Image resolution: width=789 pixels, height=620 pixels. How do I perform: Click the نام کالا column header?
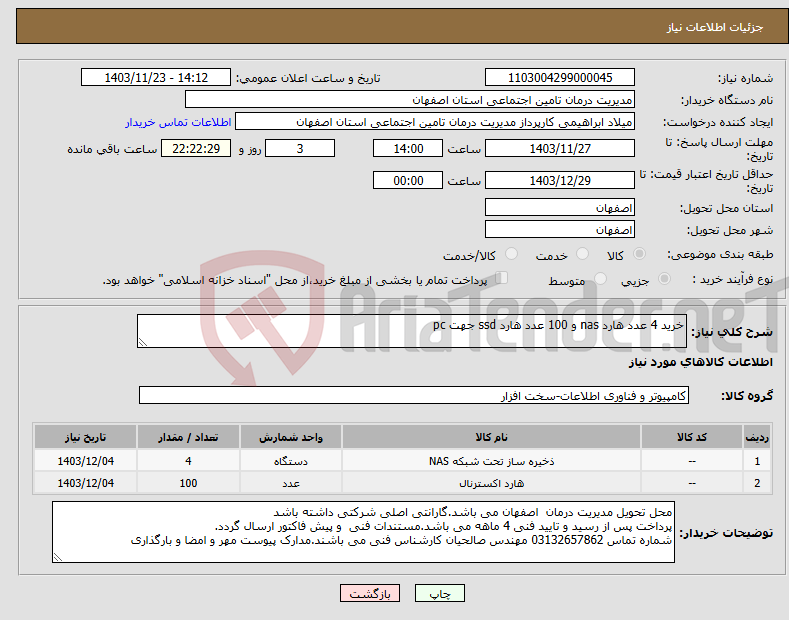coord(491,437)
